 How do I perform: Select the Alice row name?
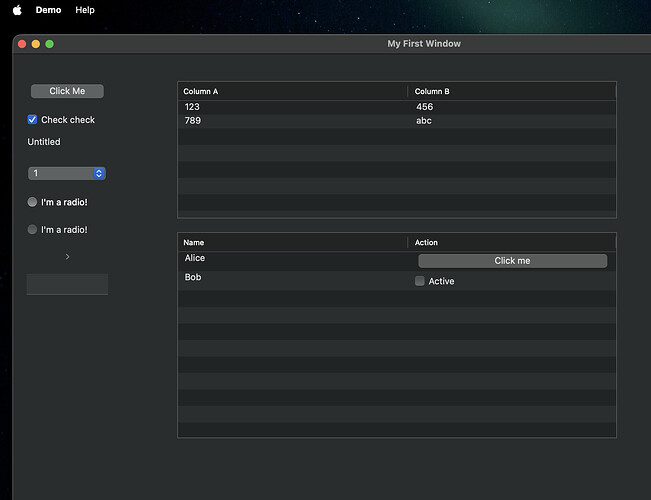195,258
